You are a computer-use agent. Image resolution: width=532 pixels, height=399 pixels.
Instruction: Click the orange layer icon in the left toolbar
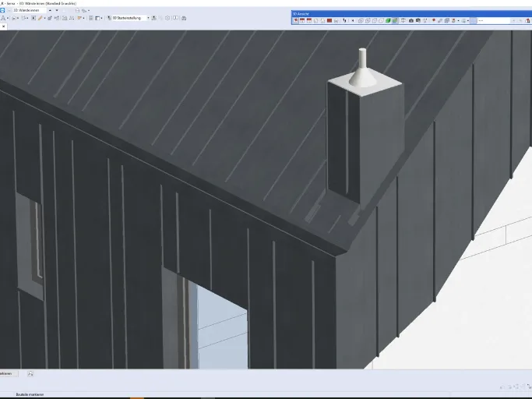tap(79, 18)
